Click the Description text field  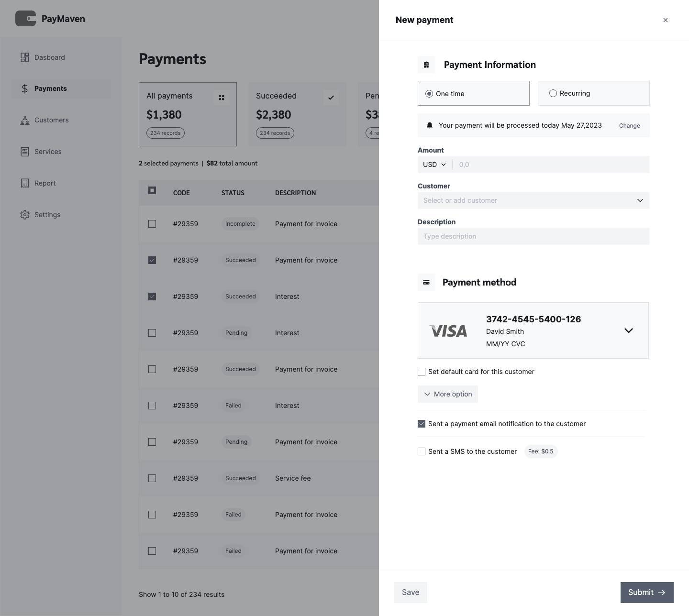point(533,236)
